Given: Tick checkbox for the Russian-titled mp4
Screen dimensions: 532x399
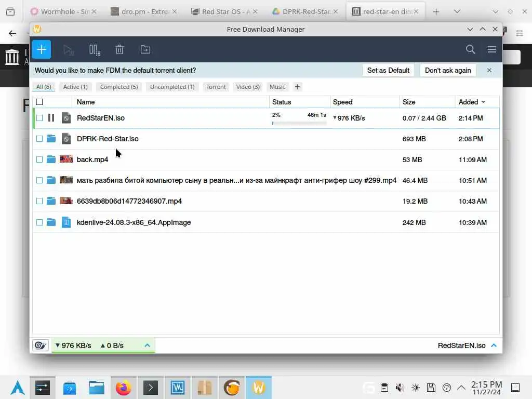Looking at the screenshot, I should pyautogui.click(x=39, y=180).
